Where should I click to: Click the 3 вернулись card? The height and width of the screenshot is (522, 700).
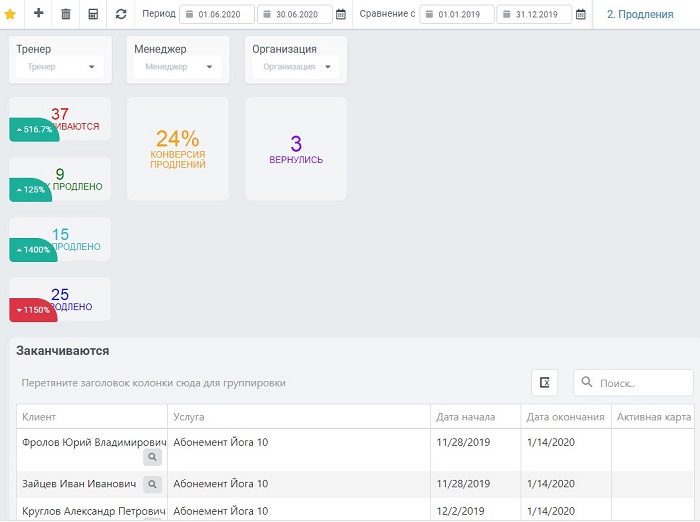(x=296, y=149)
